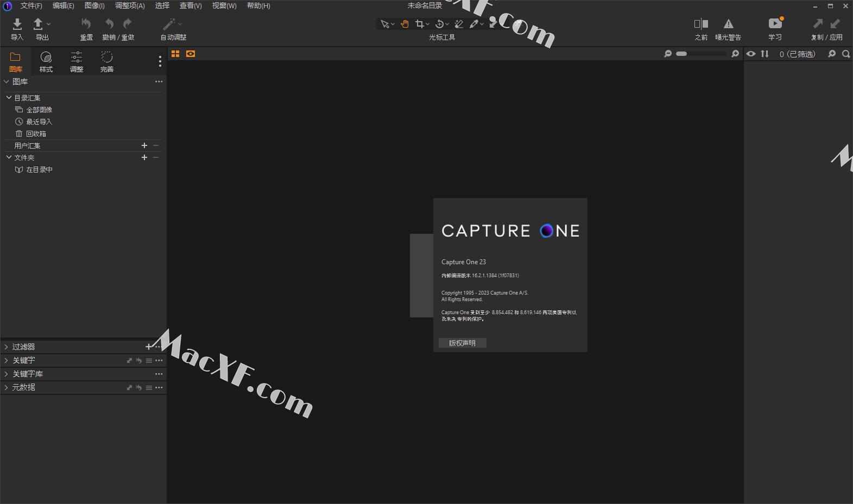Expand the 过滤器 panel
This screenshot has width=853, height=504.
[x=7, y=347]
